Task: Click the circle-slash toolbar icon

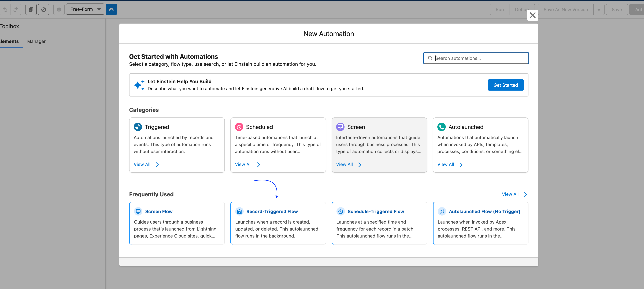Action: pyautogui.click(x=43, y=9)
